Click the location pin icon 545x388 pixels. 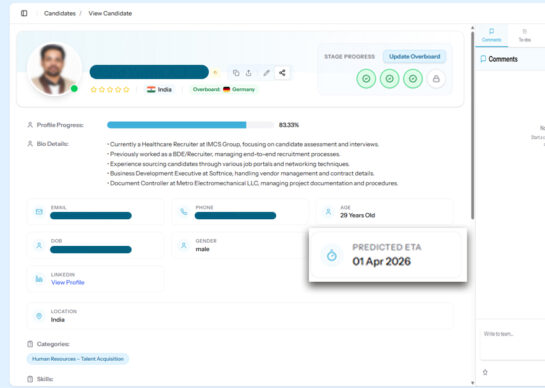39,316
